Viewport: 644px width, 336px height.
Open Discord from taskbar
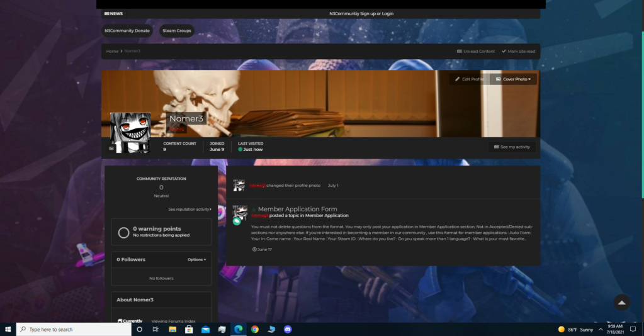point(288,329)
